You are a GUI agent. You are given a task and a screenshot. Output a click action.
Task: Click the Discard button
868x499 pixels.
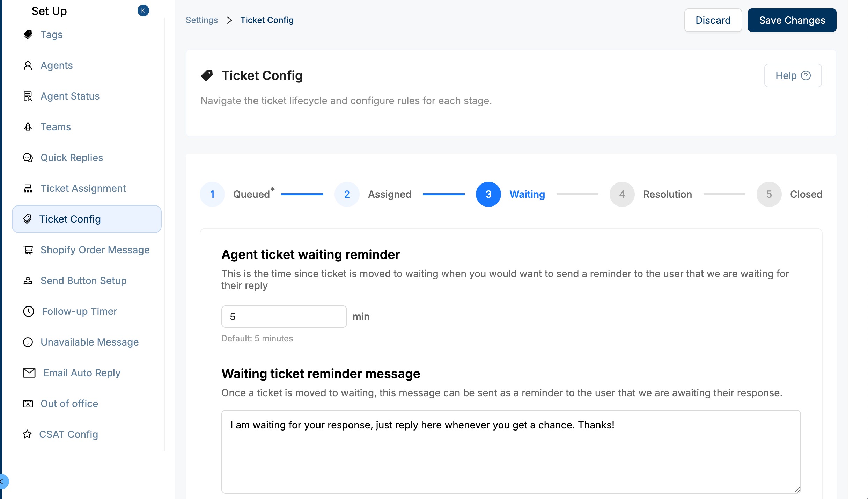[713, 20]
